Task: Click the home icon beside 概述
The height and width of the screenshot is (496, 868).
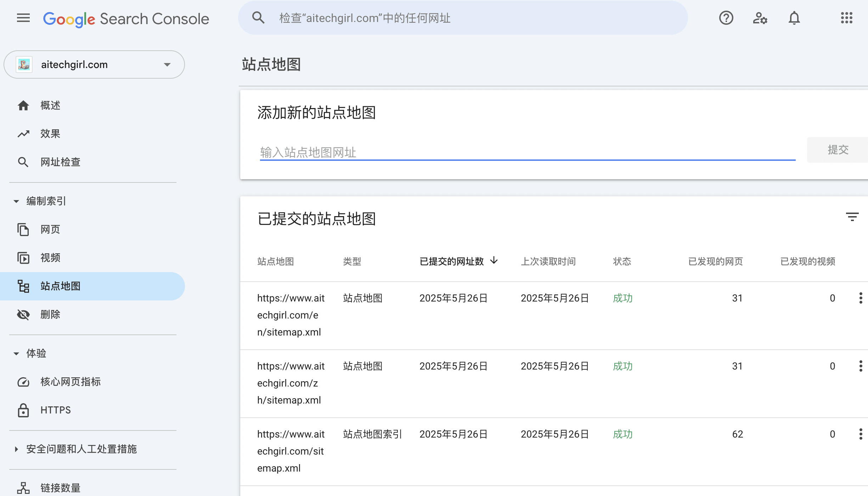Action: pyautogui.click(x=23, y=106)
